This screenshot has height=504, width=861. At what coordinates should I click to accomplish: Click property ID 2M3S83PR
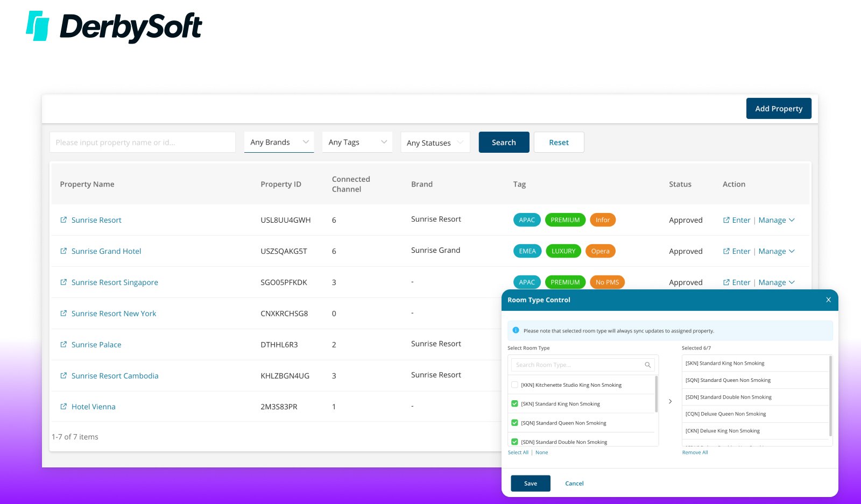pyautogui.click(x=279, y=407)
